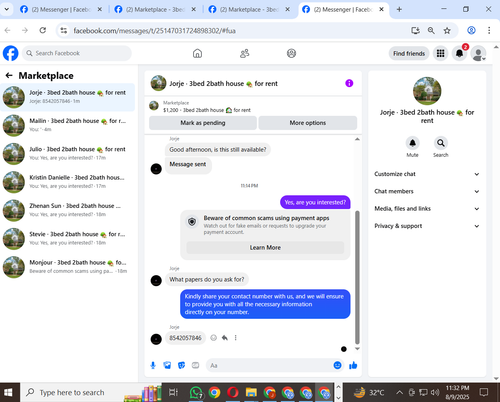The width and height of the screenshot is (500, 402).
Task: Click the listing photo in side panel
Action: tap(427, 91)
